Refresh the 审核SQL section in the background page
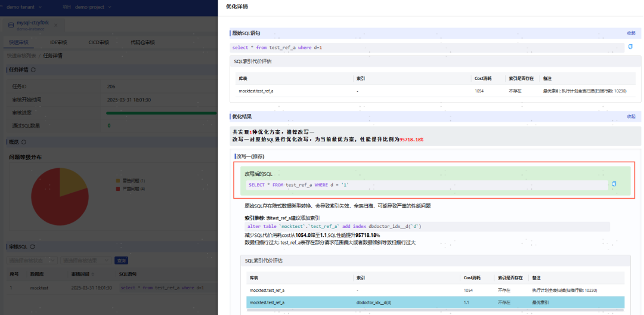The image size is (644, 315). (32, 247)
